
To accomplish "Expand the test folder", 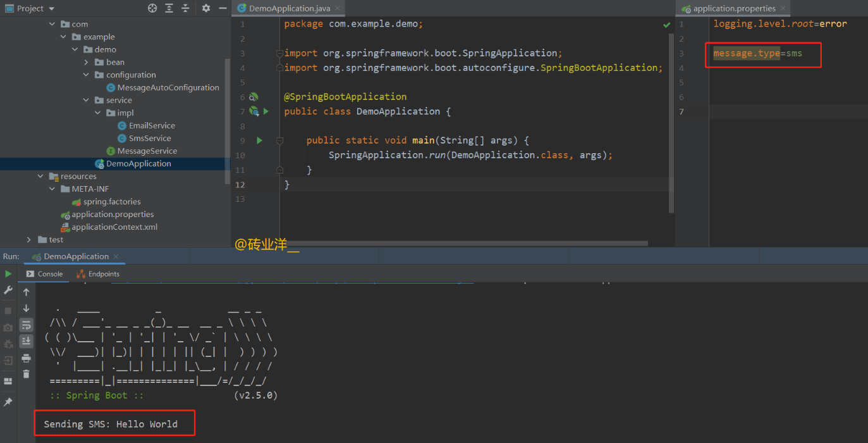I will coord(28,239).
